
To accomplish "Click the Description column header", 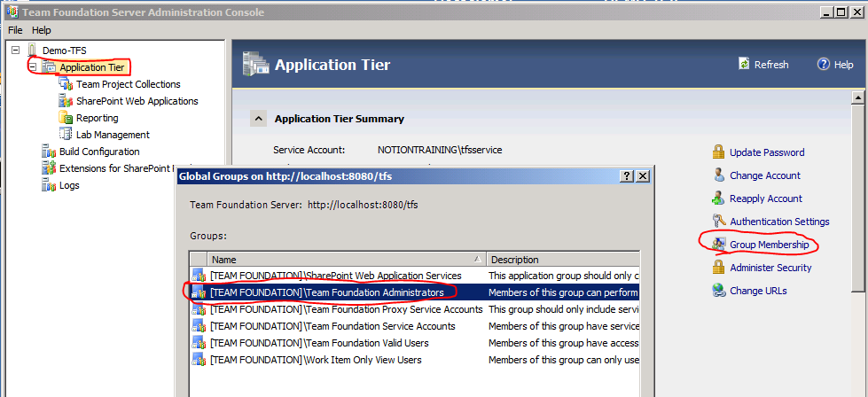I will pyautogui.click(x=563, y=260).
